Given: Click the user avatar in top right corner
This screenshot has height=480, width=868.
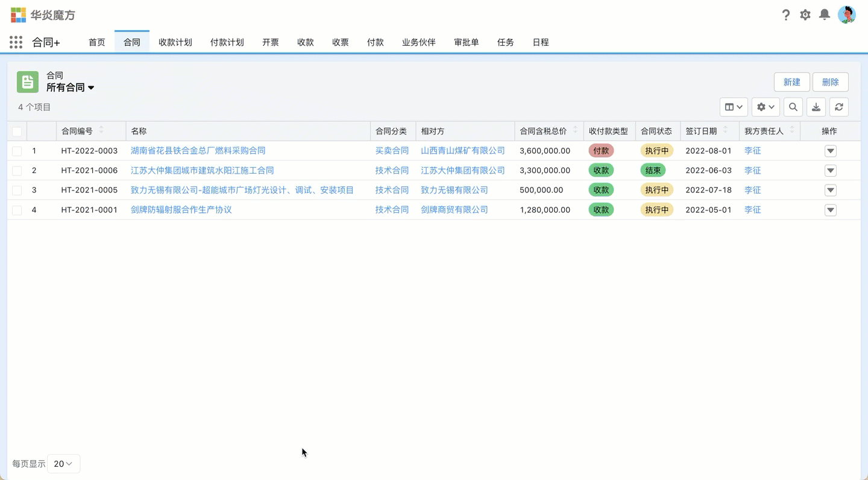Looking at the screenshot, I should coord(848,14).
